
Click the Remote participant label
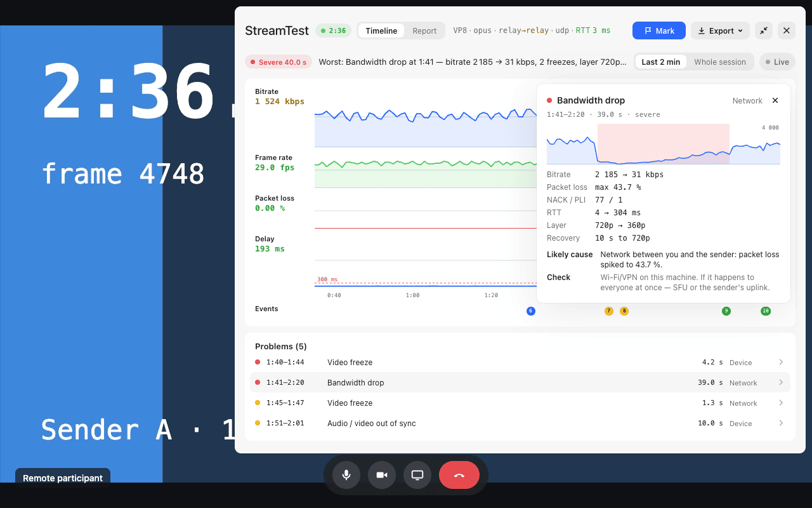[63, 478]
